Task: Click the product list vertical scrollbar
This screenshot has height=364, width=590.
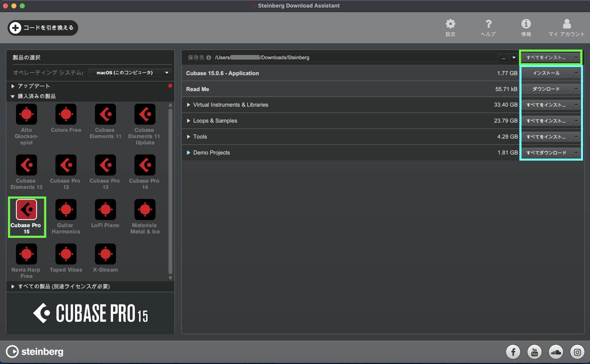Action: [170, 191]
